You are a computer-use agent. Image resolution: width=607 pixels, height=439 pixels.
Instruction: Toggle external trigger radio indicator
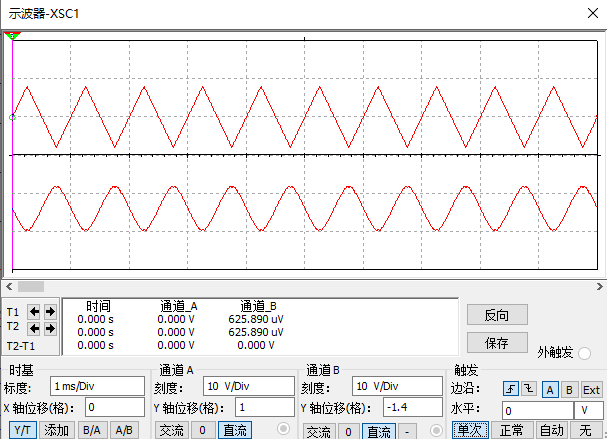coord(585,353)
